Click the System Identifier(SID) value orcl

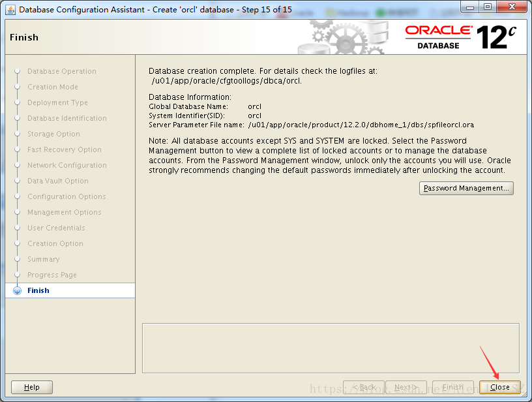tap(254, 116)
